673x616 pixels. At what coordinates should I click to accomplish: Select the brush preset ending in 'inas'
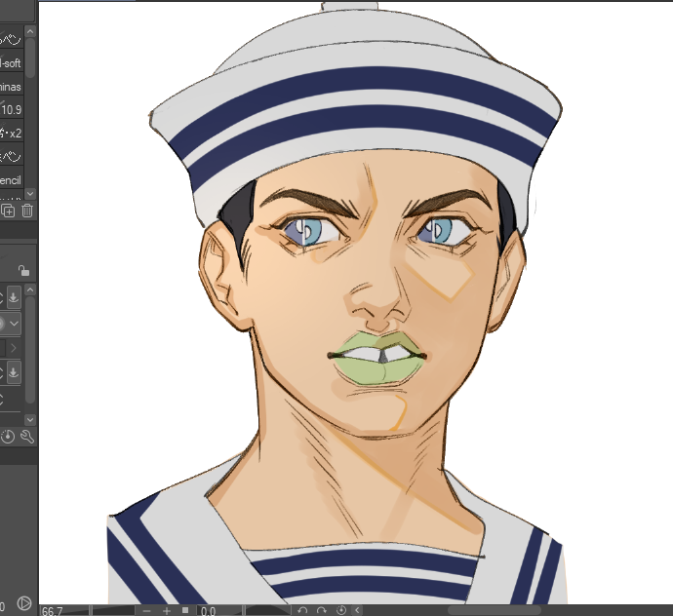point(12,87)
